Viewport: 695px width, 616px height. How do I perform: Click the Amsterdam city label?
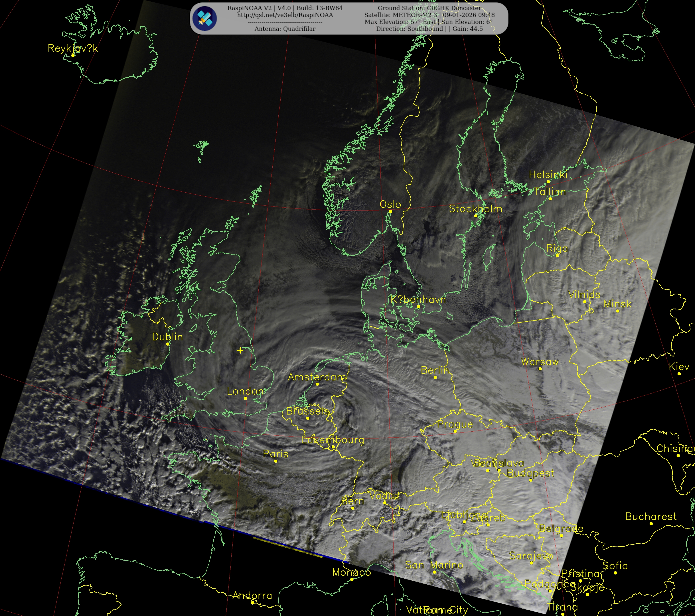317,377
